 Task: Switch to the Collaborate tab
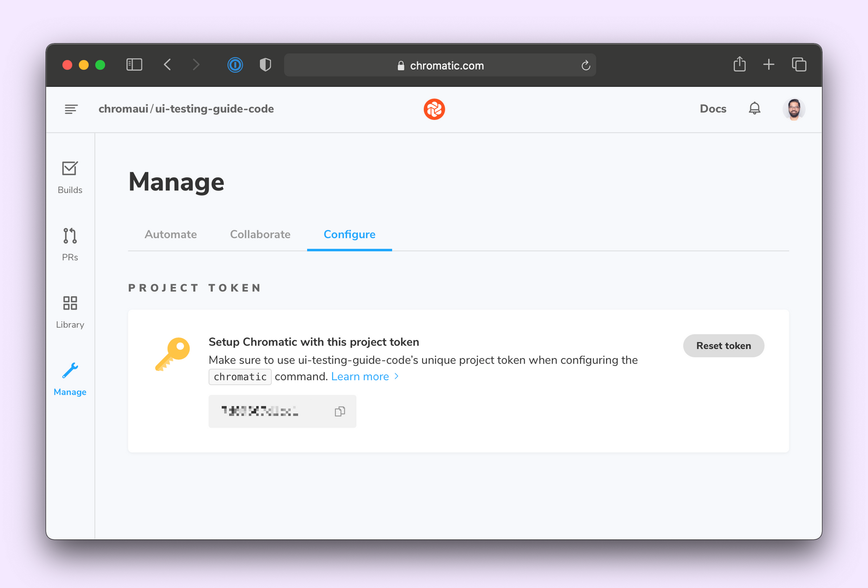(x=260, y=234)
